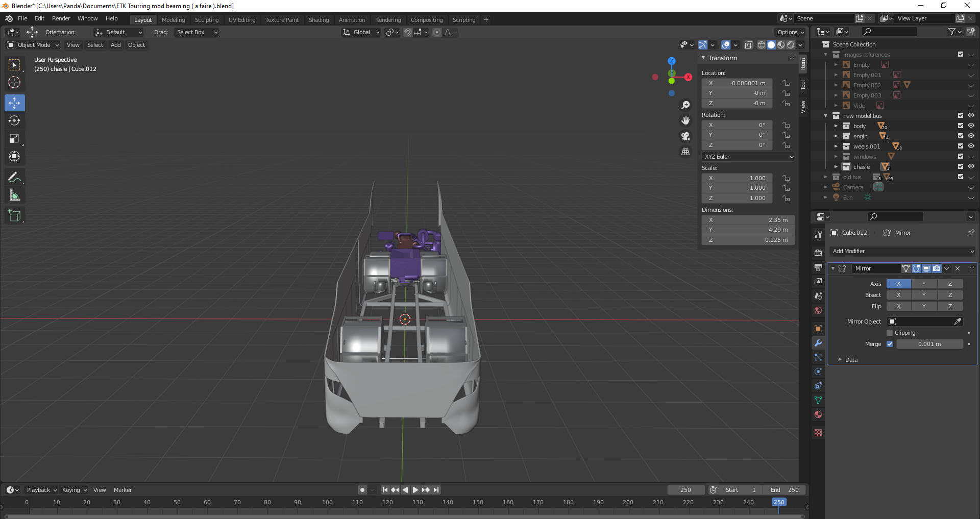
Task: Open Material properties tab icon
Action: 818,414
